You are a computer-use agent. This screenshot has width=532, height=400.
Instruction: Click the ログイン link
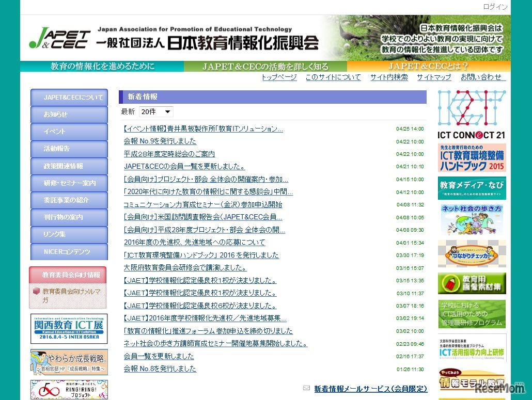point(495,7)
